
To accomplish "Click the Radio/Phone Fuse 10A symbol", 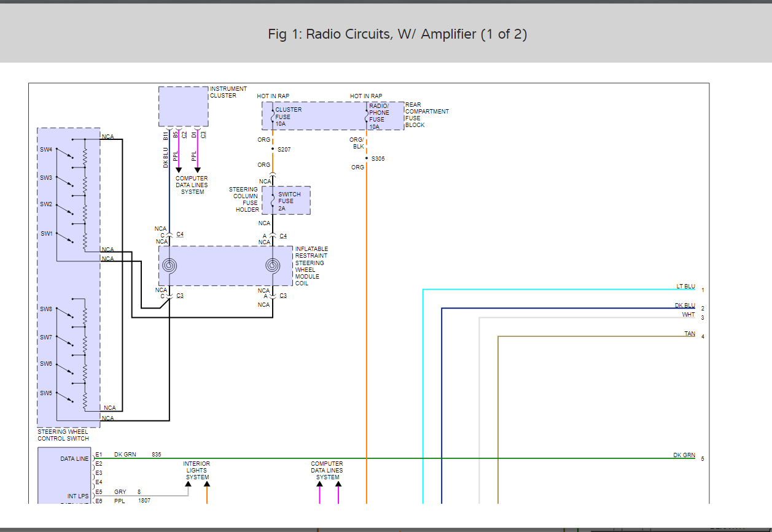I will point(367,116).
